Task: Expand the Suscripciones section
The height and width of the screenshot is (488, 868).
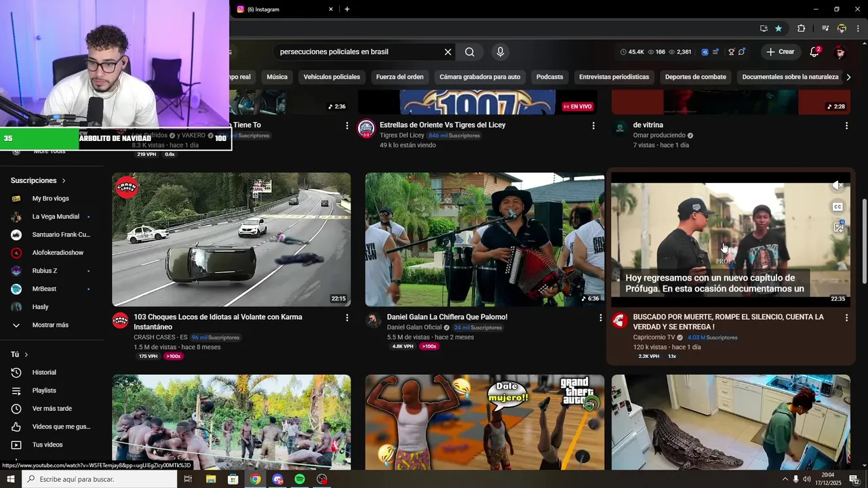Action: tap(38, 180)
